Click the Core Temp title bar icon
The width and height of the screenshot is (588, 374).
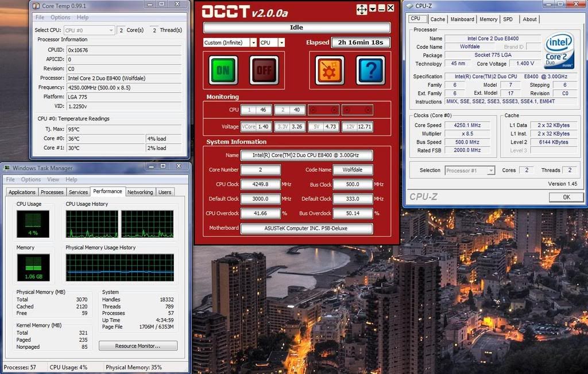tap(36, 5)
